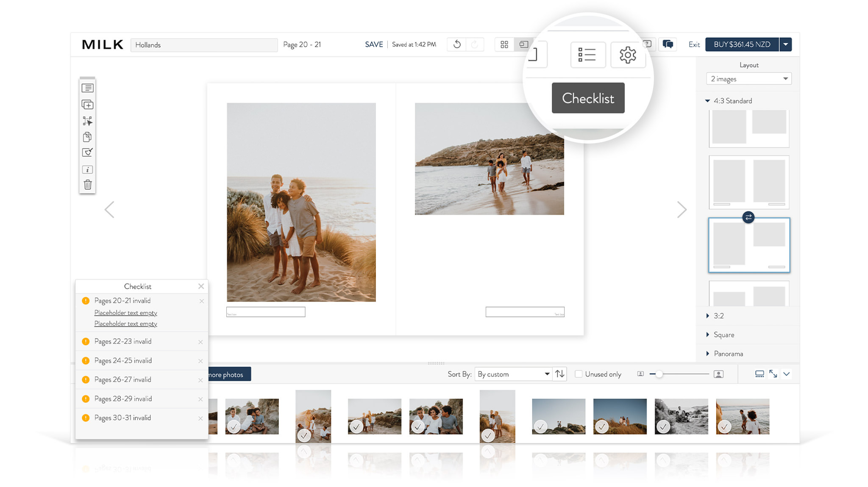Screen dimensions: 868x487
Task: Go to the next page spread arrow
Action: pos(682,210)
